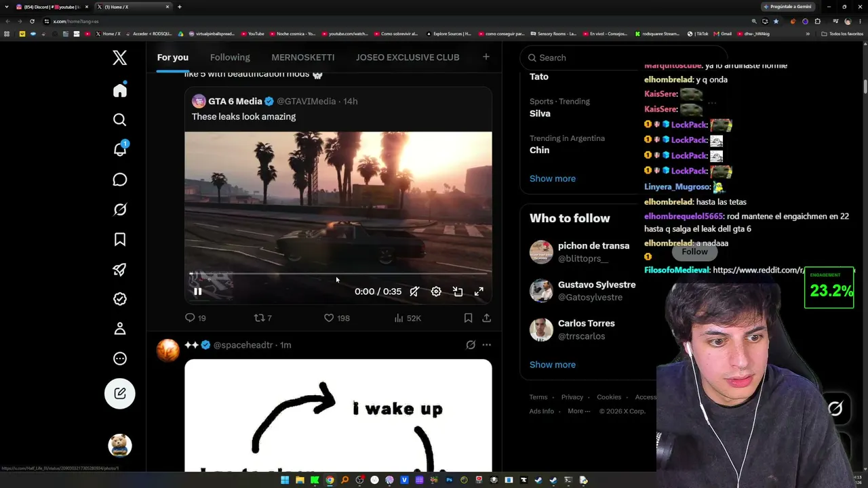Close the Home / X browser tab
Screen dimensions: 868x488
(x=167, y=7)
